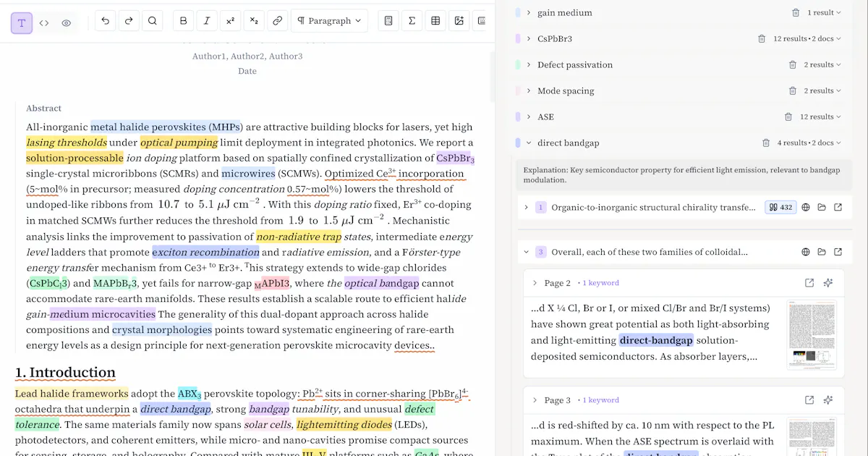This screenshot has height=456, width=868.
Task: Delete the gain medium keyword
Action: click(796, 12)
